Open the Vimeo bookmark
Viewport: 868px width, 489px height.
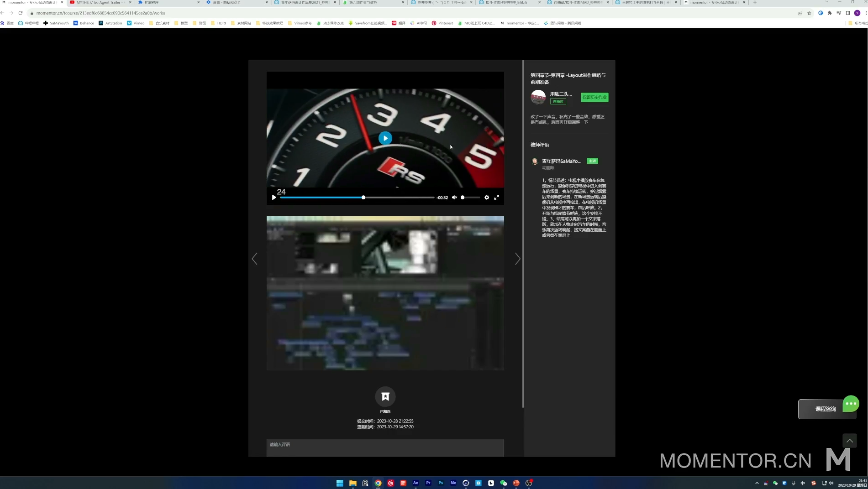pyautogui.click(x=136, y=23)
